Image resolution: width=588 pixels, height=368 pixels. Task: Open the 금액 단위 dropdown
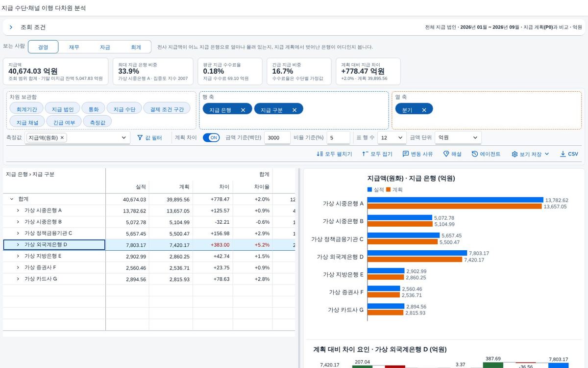[458, 138]
